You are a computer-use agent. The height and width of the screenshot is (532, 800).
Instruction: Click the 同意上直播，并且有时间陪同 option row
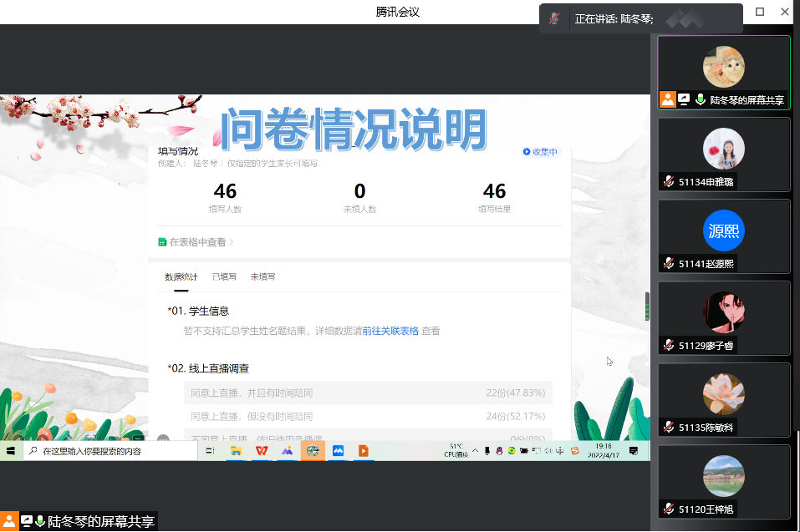coord(368,393)
